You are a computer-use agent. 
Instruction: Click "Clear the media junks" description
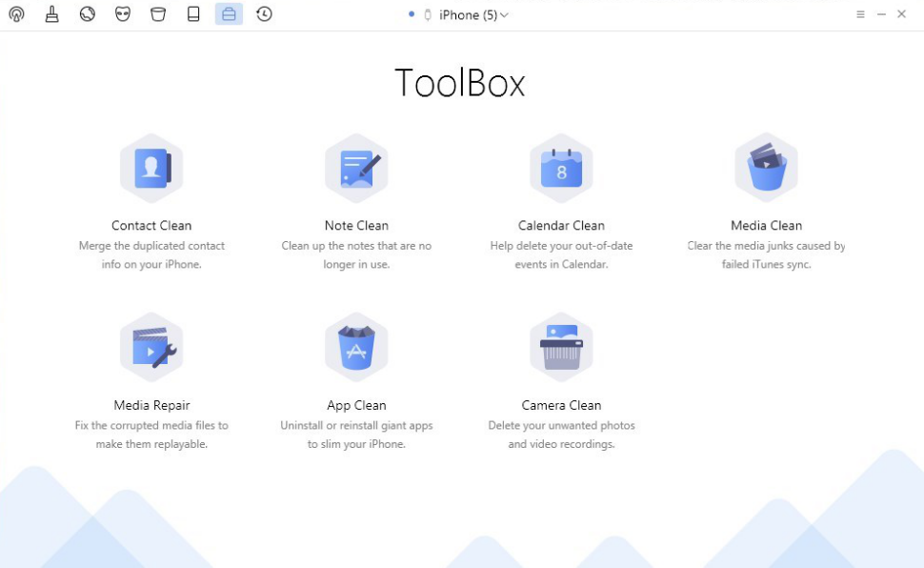(x=767, y=254)
